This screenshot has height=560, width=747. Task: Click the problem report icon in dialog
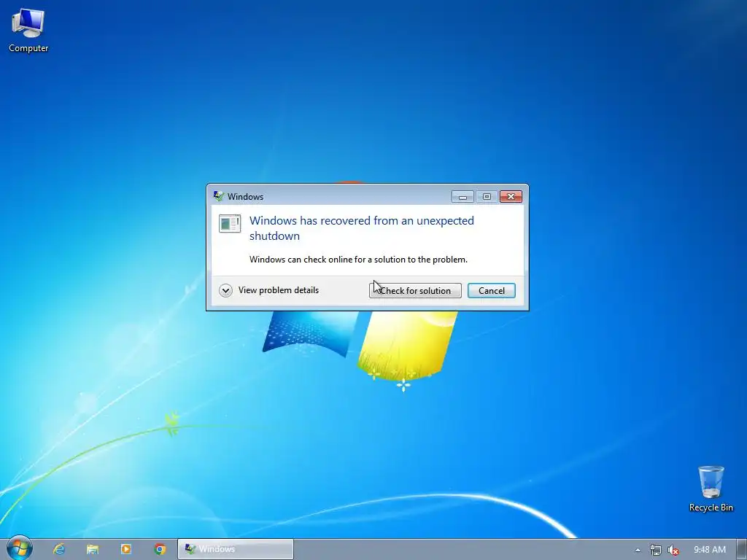[x=230, y=223]
